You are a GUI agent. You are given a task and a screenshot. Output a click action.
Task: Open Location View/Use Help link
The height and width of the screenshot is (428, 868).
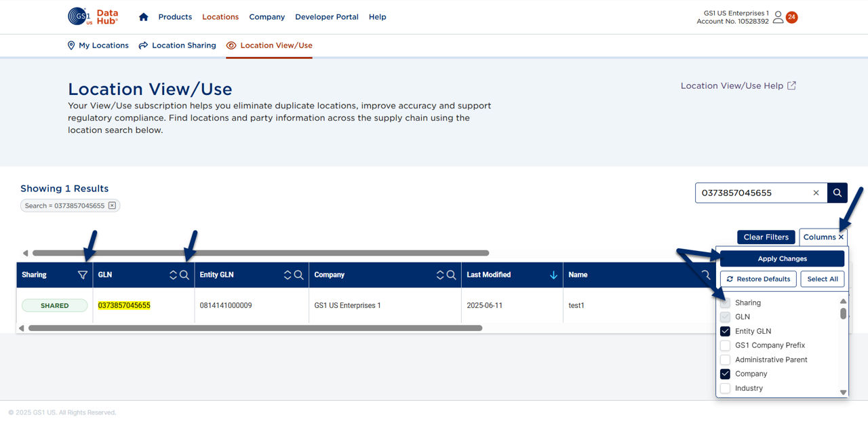click(x=738, y=85)
